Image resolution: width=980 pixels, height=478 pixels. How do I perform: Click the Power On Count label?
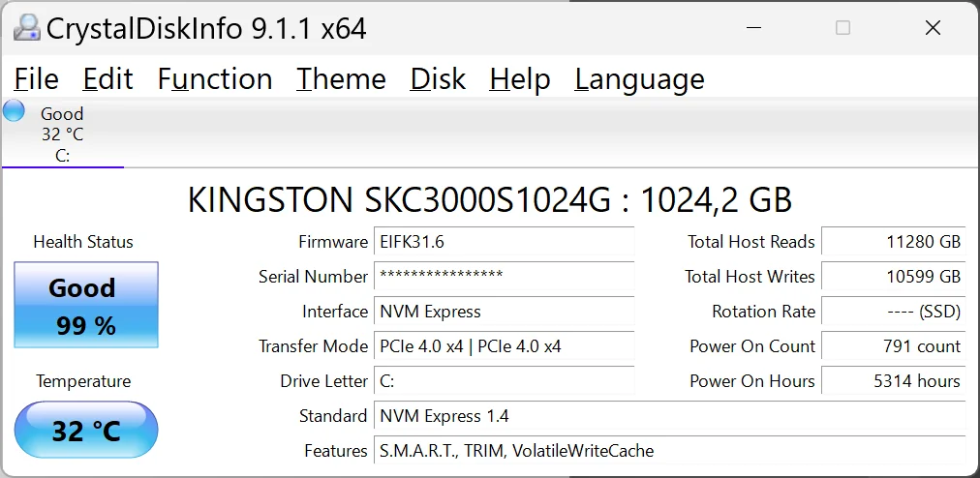[751, 346]
